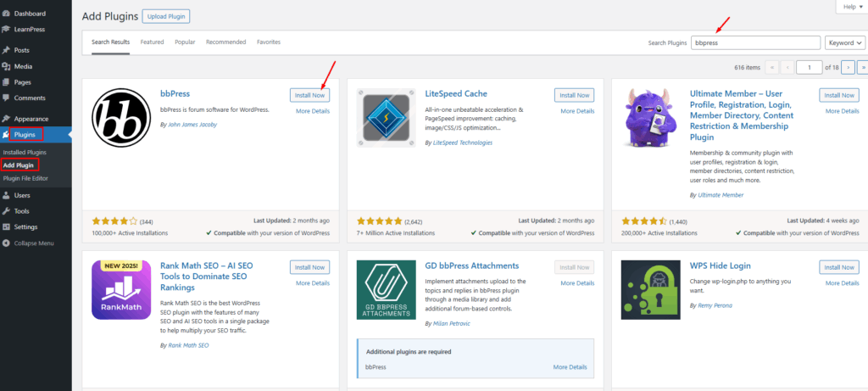Switch to Popular tab
This screenshot has height=391, width=868.
pyautogui.click(x=185, y=42)
